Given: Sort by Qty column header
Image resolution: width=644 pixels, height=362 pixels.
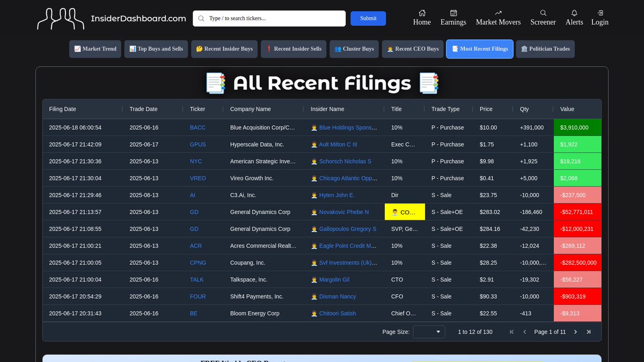Looking at the screenshot, I should pyautogui.click(x=524, y=109).
